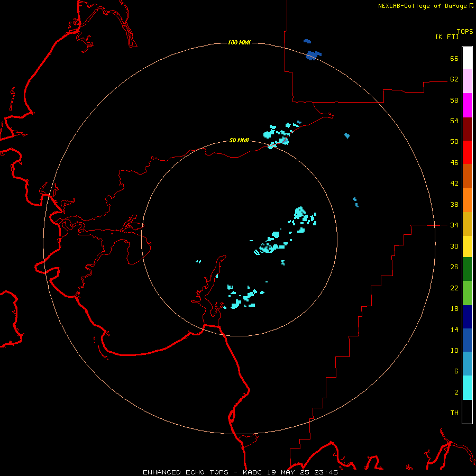Select the 58 legend value

click(454, 100)
